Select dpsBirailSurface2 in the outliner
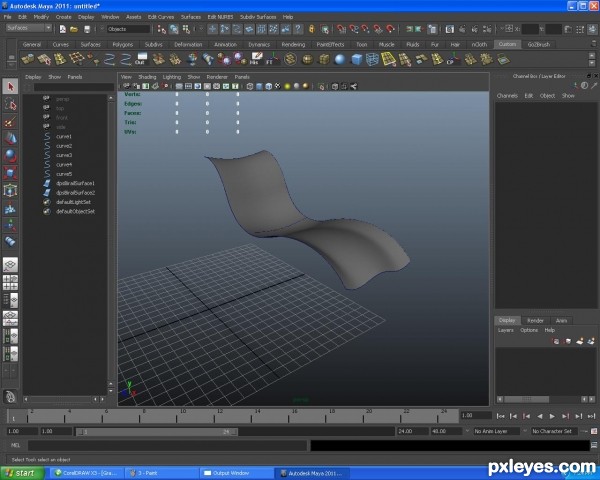The height and width of the screenshot is (480, 600). [x=75, y=193]
